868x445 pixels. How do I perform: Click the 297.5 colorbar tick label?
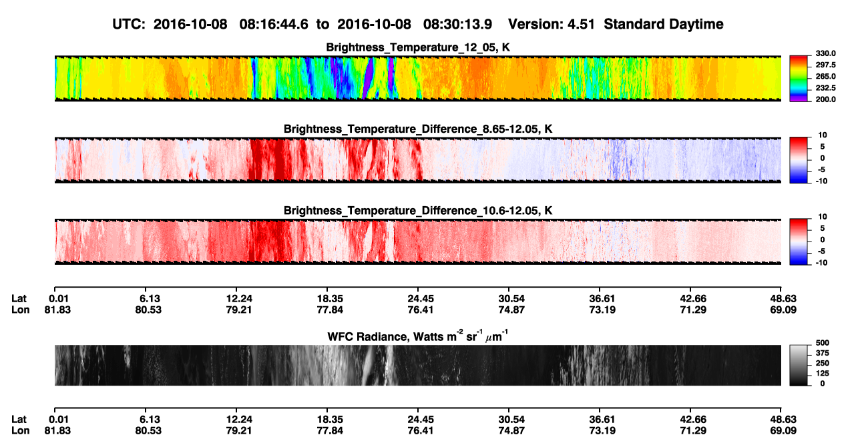coord(825,65)
